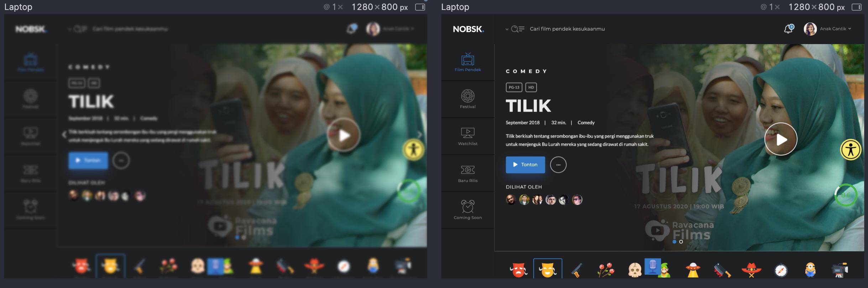Open Festival in the sharp preview sidebar

(x=467, y=99)
